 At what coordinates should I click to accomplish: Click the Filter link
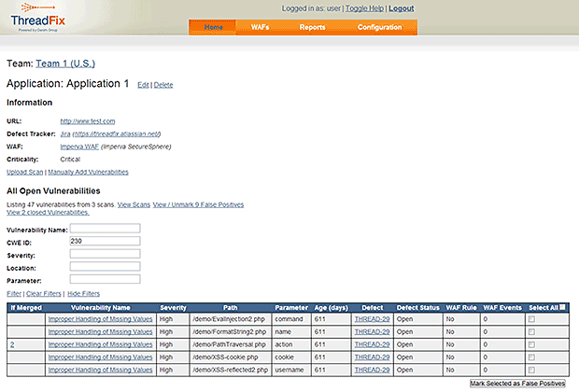click(x=14, y=293)
